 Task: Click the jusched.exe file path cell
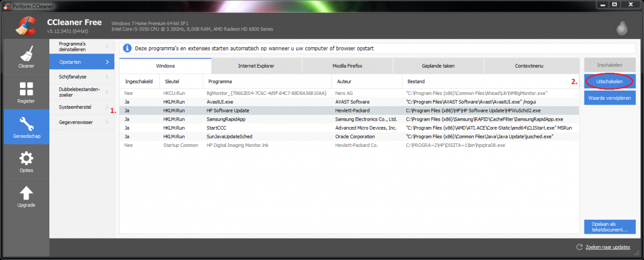[480, 136]
